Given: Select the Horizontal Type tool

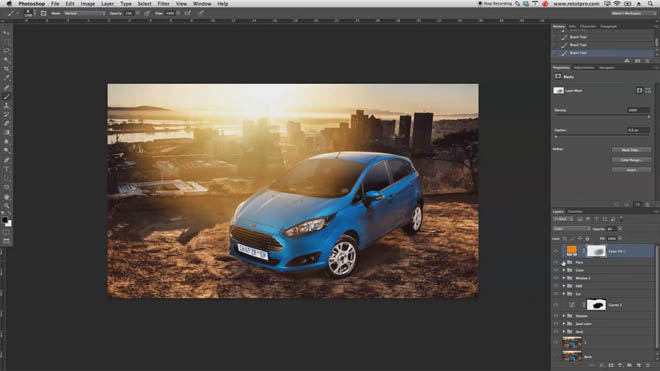Looking at the screenshot, I should coord(6,169).
